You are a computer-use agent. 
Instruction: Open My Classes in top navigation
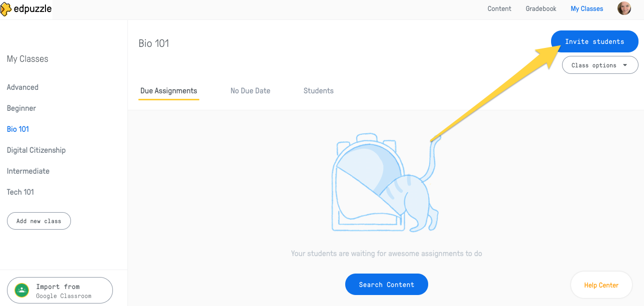(x=587, y=8)
